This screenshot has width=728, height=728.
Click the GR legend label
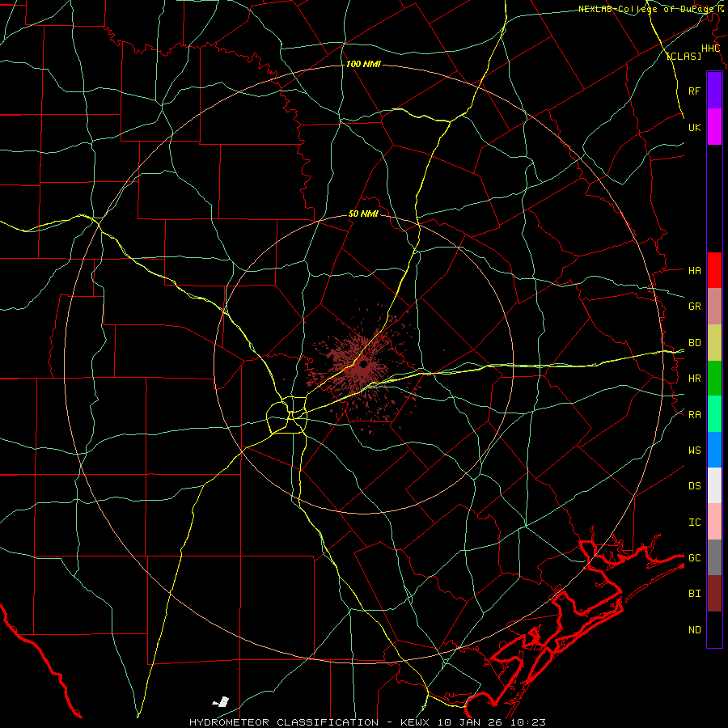point(694,306)
